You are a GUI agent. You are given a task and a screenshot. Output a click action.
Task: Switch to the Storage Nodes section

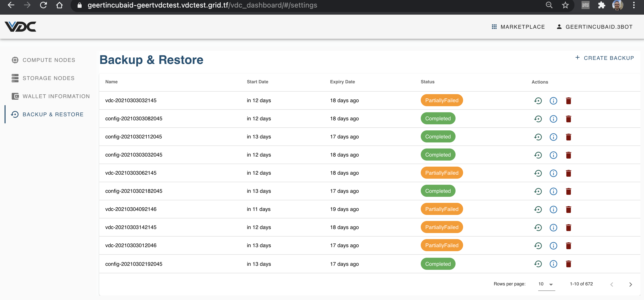48,78
